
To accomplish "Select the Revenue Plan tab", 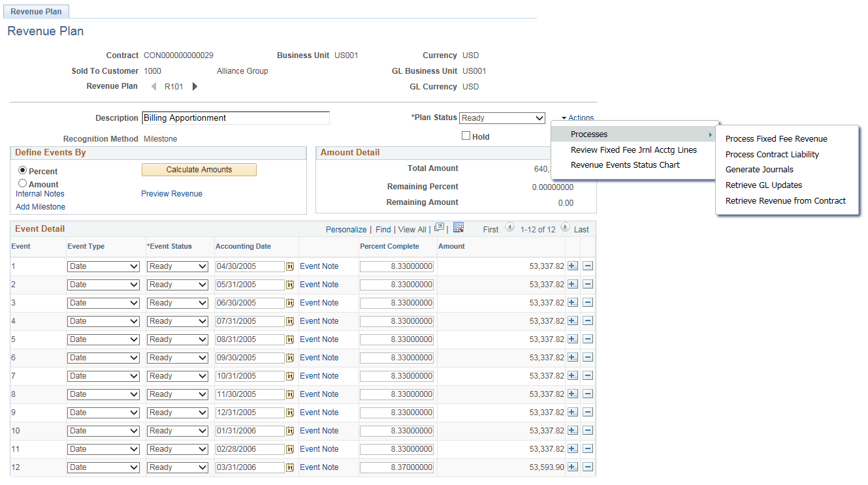I will coord(36,11).
